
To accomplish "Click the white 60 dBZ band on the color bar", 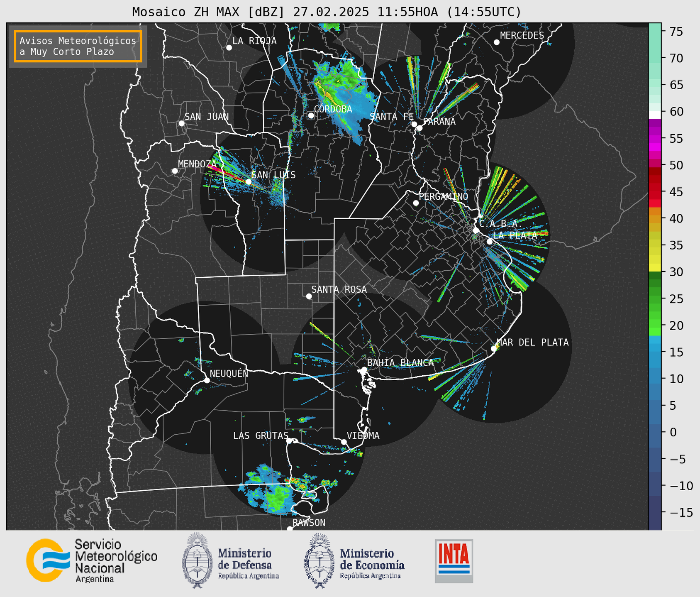I will (x=655, y=115).
